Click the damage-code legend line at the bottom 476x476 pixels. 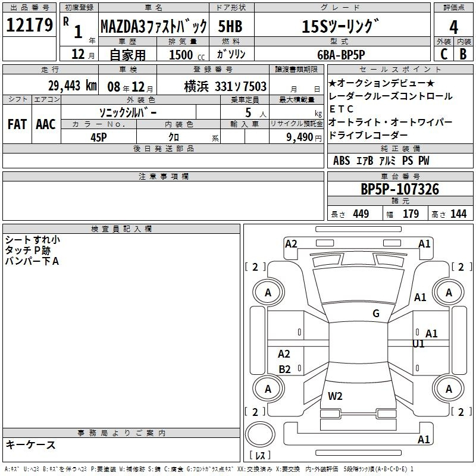(x=209, y=469)
